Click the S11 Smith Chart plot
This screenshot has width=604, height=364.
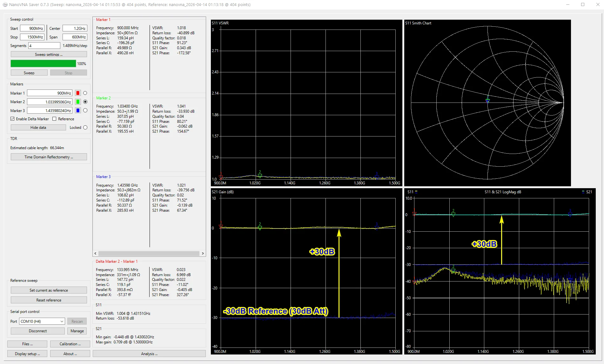point(487,103)
